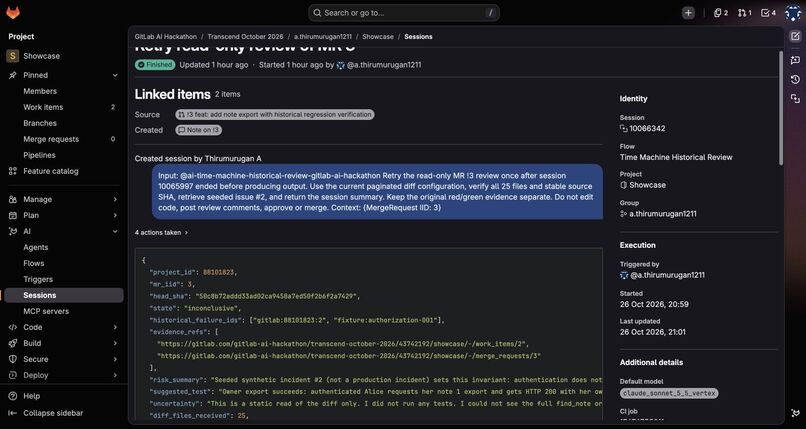This screenshot has height=429, width=806.
Task: Click the create new plus button
Action: pyautogui.click(x=688, y=13)
